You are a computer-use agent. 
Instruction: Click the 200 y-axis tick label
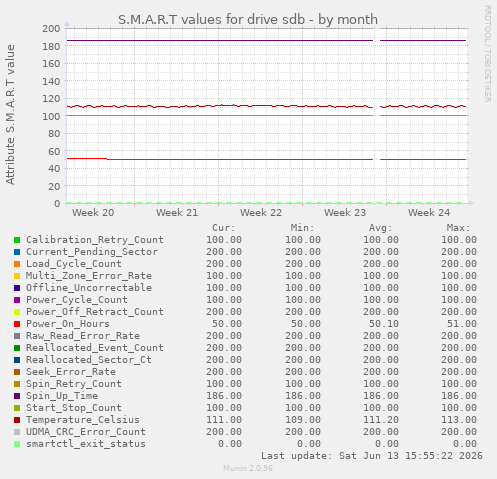51,28
